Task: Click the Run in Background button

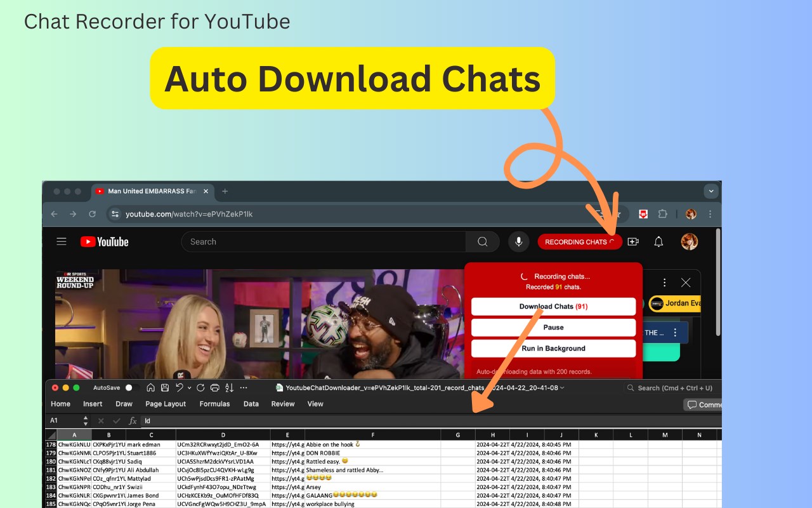Action: tap(553, 349)
